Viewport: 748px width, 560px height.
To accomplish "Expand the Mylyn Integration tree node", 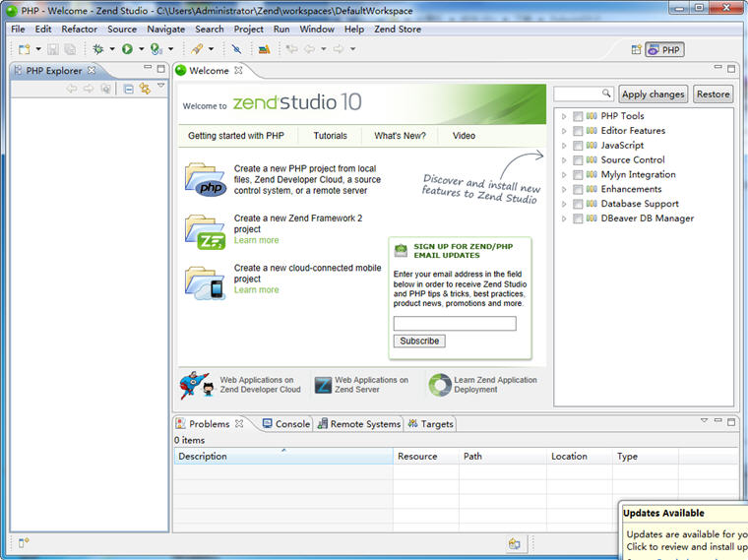I will coord(564,174).
